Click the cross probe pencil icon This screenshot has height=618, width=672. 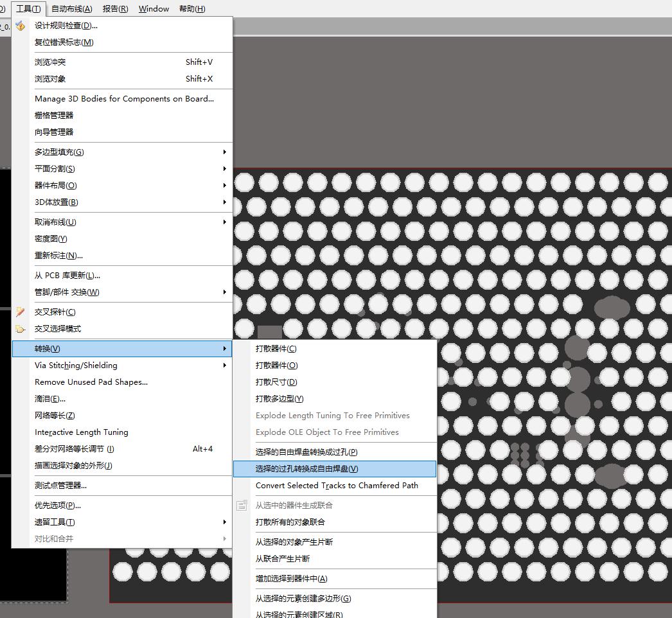coord(21,312)
